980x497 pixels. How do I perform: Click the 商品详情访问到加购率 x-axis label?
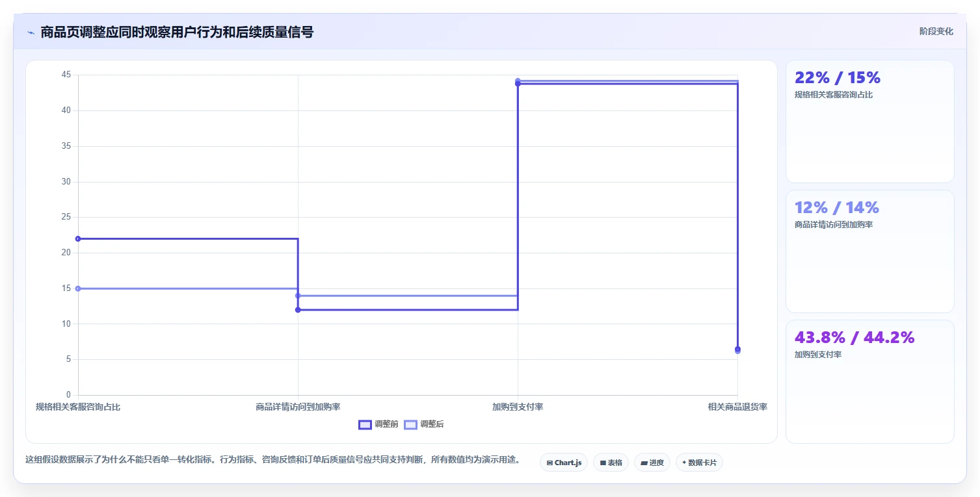[x=298, y=407]
